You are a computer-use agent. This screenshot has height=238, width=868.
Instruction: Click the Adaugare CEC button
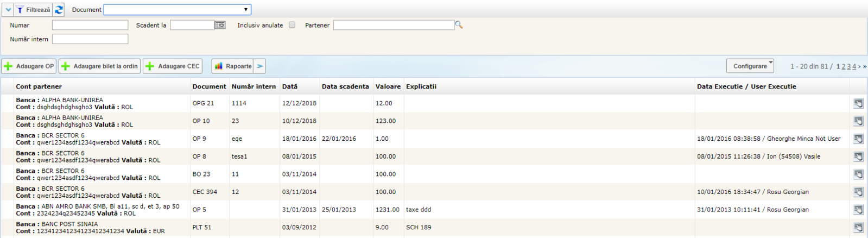click(173, 66)
